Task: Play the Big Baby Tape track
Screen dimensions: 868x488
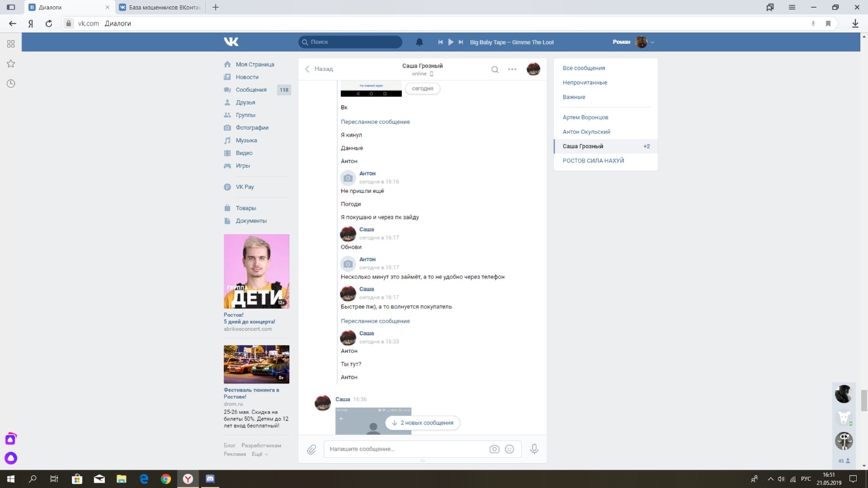Action: pos(450,42)
